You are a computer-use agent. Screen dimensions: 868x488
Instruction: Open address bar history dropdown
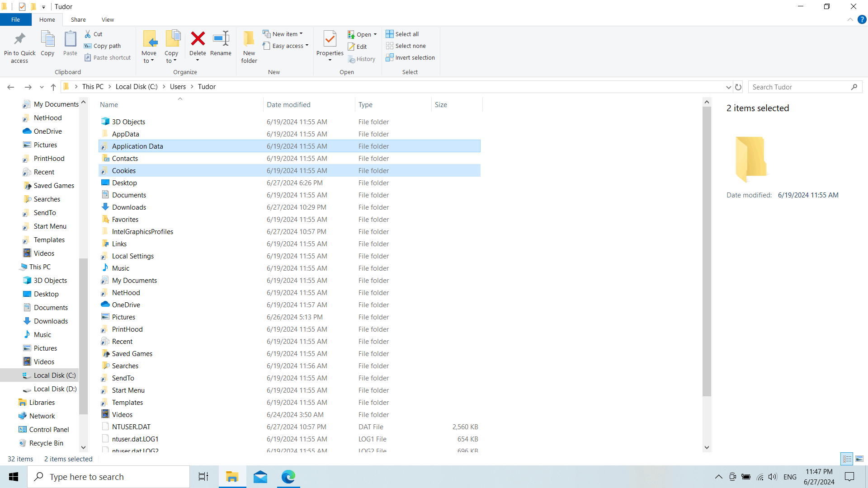[x=728, y=87]
